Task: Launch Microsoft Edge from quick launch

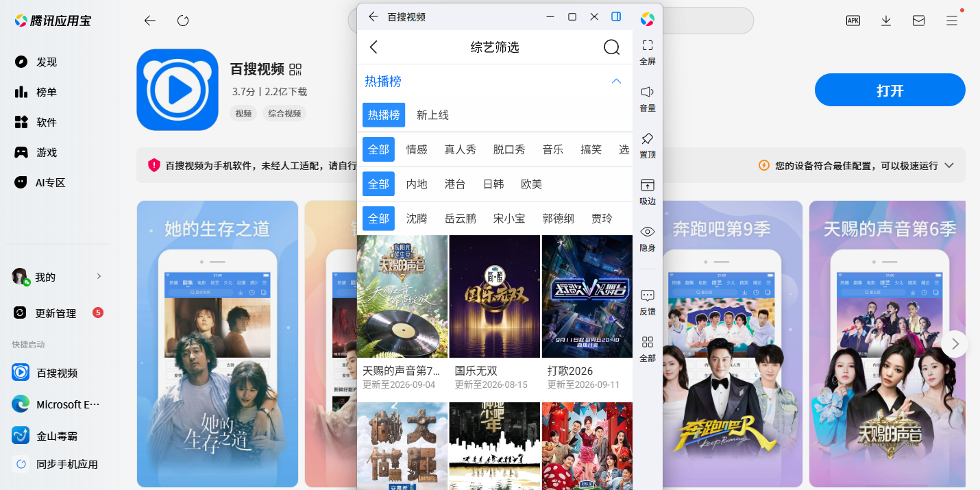Action: click(58, 404)
